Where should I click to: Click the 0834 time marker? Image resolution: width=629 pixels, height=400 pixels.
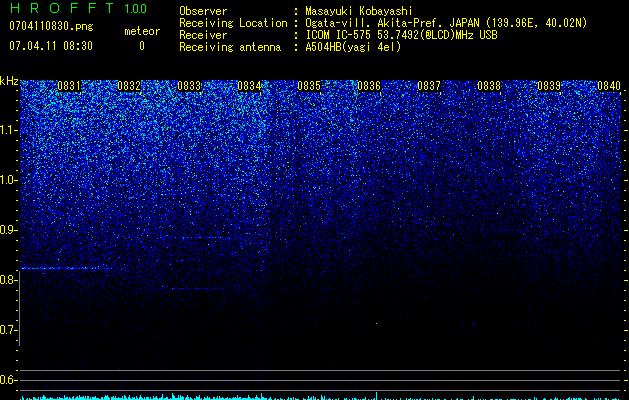[x=249, y=86]
